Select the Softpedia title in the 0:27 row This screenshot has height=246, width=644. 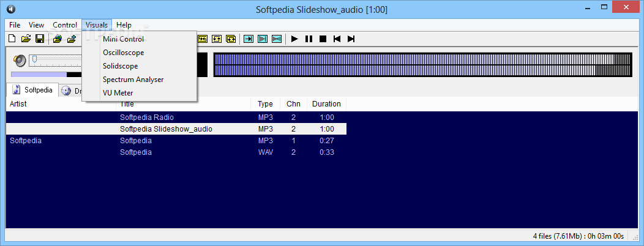(135, 141)
